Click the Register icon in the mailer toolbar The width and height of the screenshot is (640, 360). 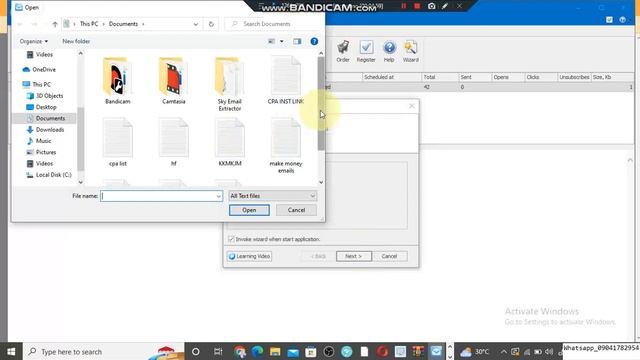click(x=366, y=51)
